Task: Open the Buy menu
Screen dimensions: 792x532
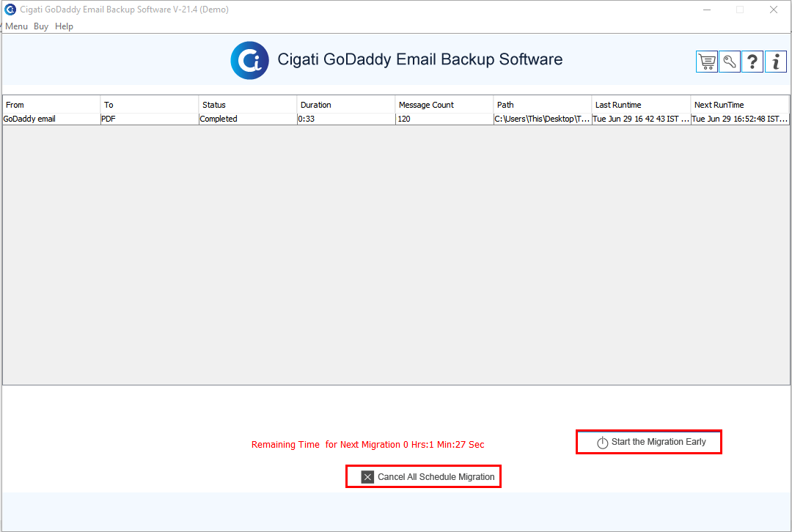Action: [41, 26]
